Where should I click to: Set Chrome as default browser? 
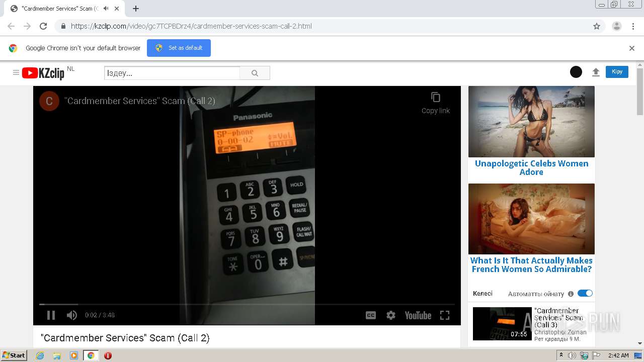[179, 48]
